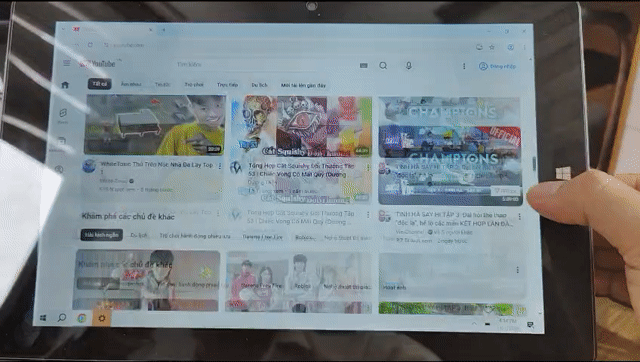
Task: Open YouTube settings three-dot menu beside sign-in
Action: point(464,66)
